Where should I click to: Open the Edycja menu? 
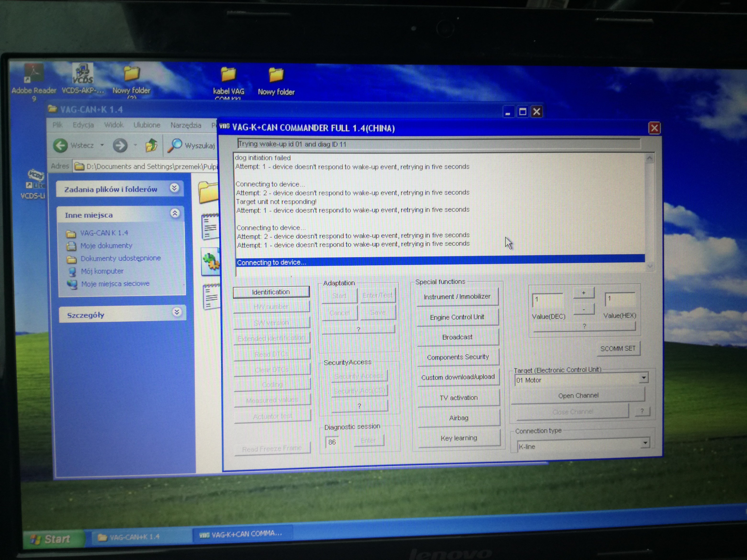pos(83,125)
